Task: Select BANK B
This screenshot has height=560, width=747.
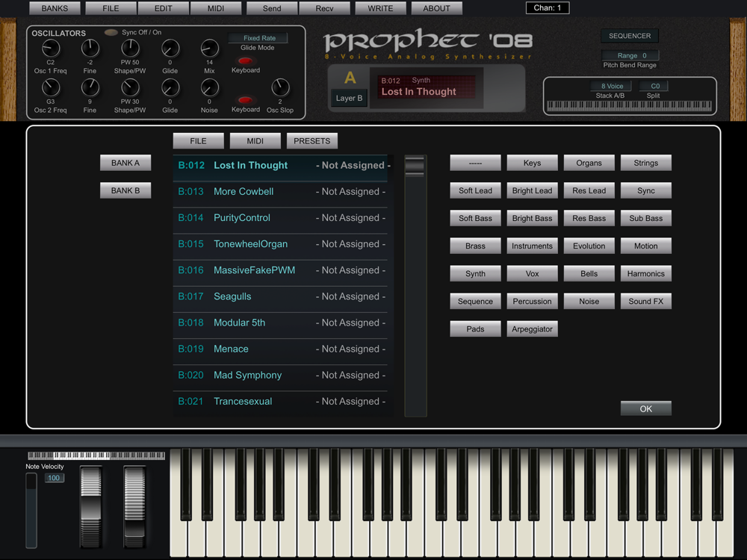Action: pyautogui.click(x=125, y=190)
